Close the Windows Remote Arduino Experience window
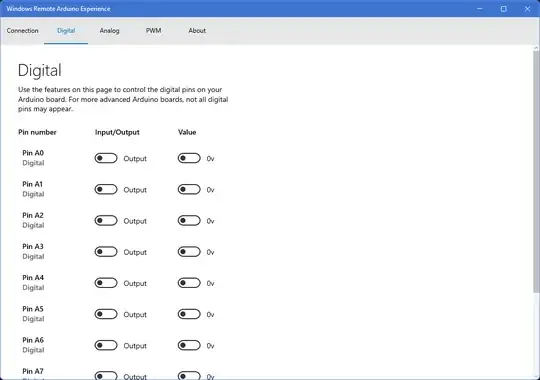Screen dimensions: 540x380 (x=527, y=9)
